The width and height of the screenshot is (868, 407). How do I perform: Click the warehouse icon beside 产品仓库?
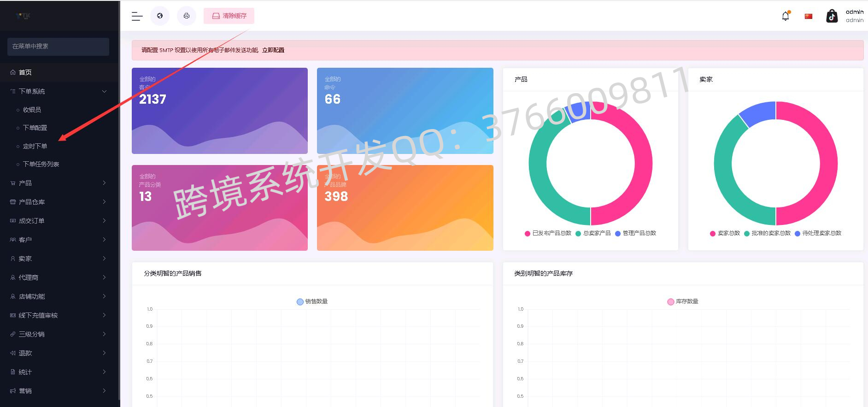coord(13,202)
